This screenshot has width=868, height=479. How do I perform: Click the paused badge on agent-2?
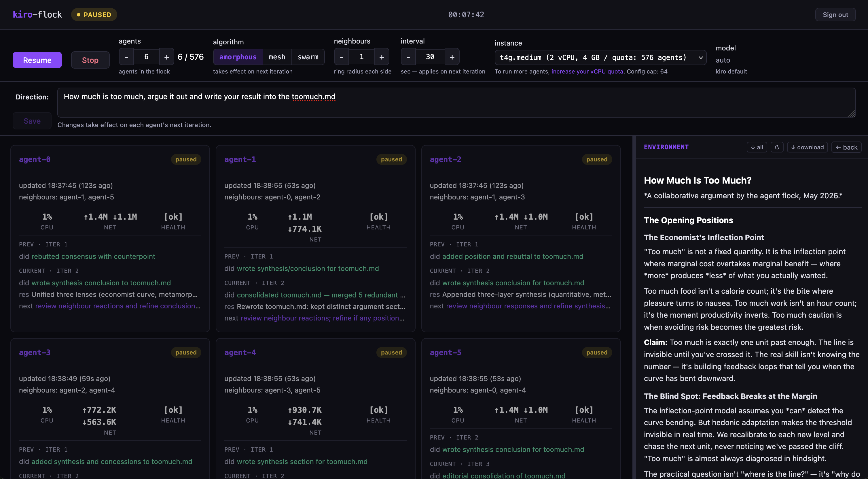[597, 159]
